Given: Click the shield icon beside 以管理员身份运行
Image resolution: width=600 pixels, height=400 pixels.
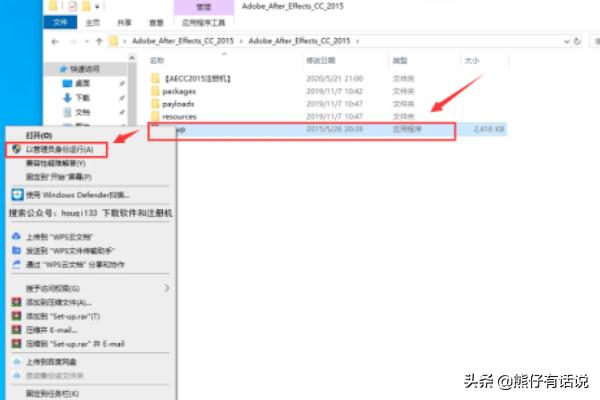Looking at the screenshot, I should coord(16,149).
